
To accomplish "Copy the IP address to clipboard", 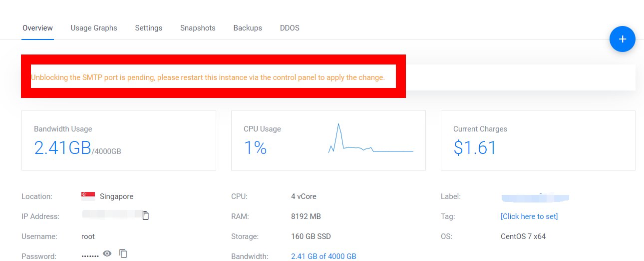I will click(x=146, y=216).
